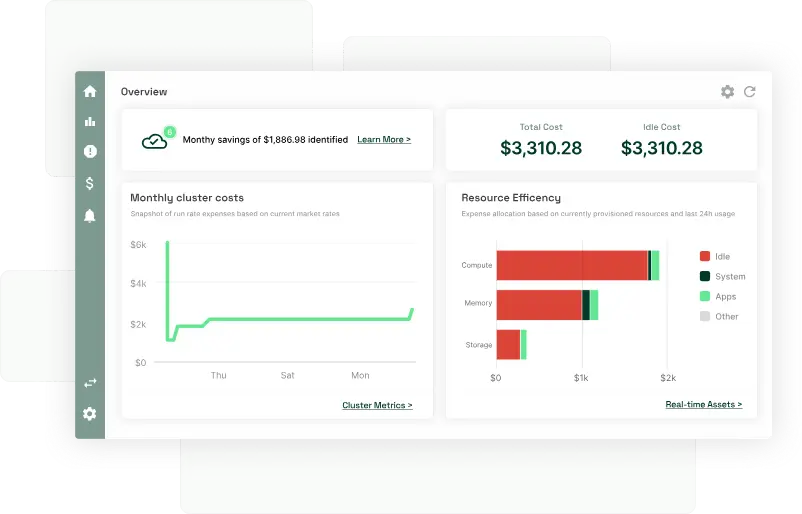The width and height of the screenshot is (802, 514).
Task: Click the Compute row label
Action: [x=477, y=265]
